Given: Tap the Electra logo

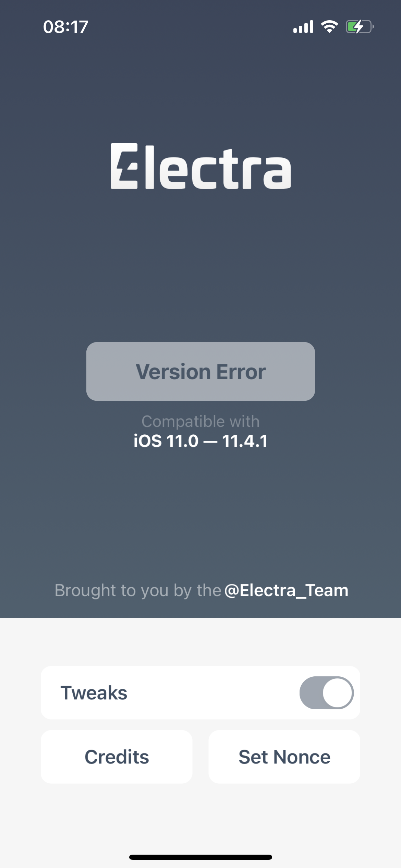Looking at the screenshot, I should pos(200,166).
